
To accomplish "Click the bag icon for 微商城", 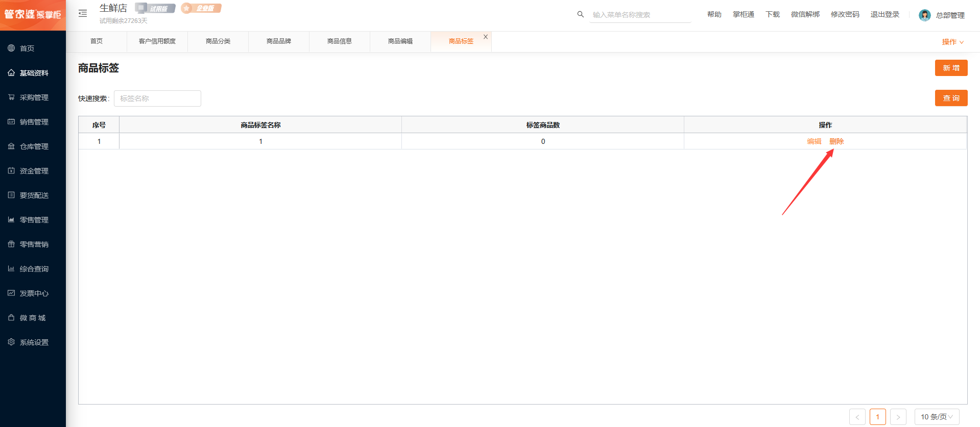I will pos(11,317).
